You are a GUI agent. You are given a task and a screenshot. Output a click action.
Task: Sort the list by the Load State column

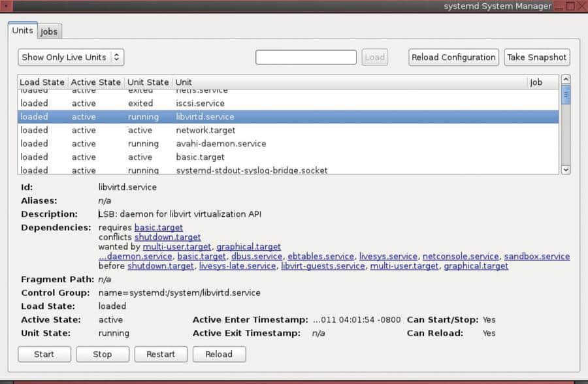point(42,82)
